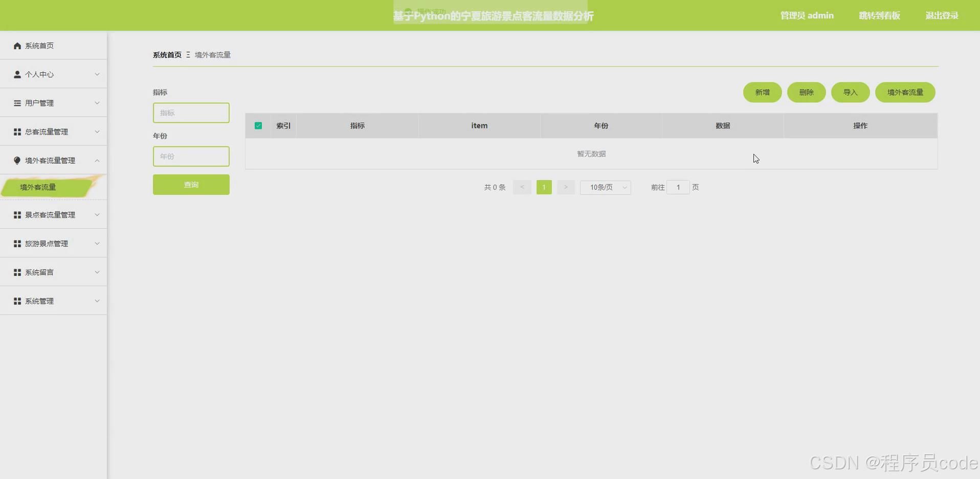Click the grid icon for 系统管理

(x=17, y=301)
